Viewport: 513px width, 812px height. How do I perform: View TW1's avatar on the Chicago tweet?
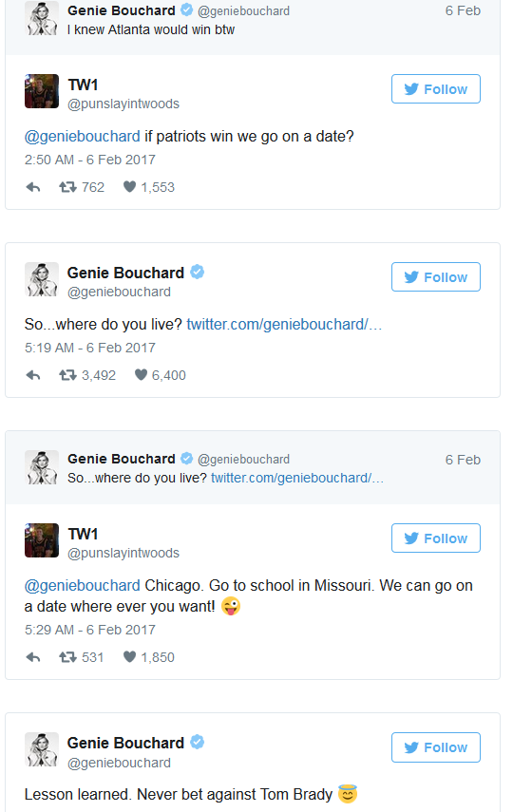pyautogui.click(x=42, y=540)
